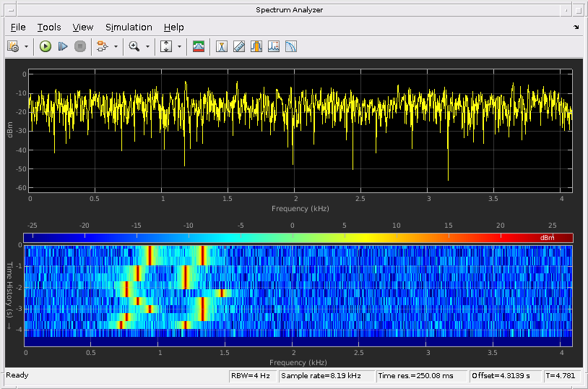Click the Stop simulation button
This screenshot has height=389, width=588.
tap(80, 46)
